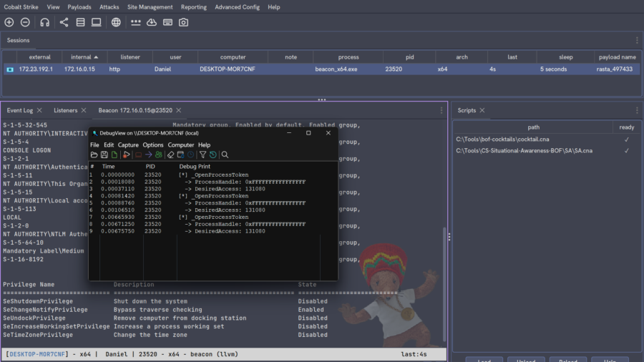The height and width of the screenshot is (362, 644).
Task: Open Sessions panel three-dot options
Action: [637, 40]
